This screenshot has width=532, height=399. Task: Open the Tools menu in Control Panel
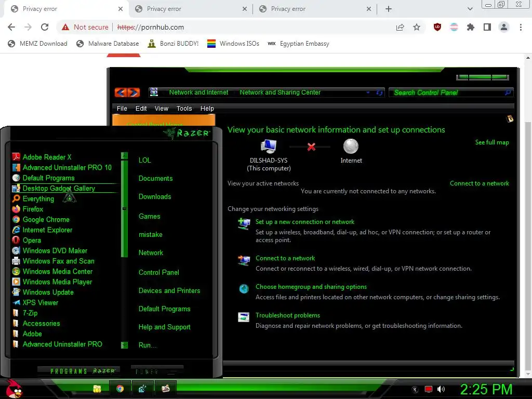(x=184, y=108)
